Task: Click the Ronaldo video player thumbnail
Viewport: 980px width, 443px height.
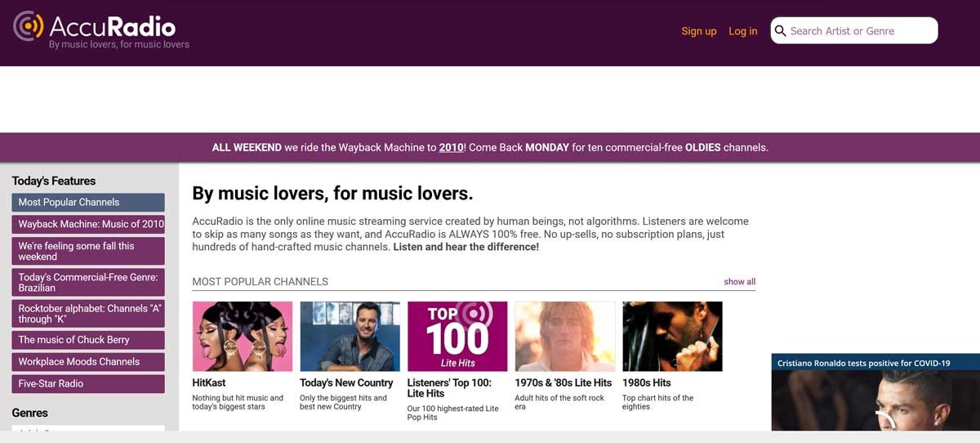Action: tap(875, 401)
